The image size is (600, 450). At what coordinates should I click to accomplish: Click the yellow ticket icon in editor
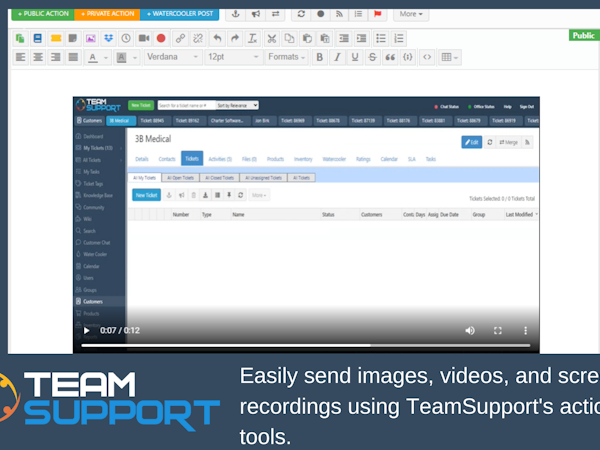pyautogui.click(x=55, y=38)
